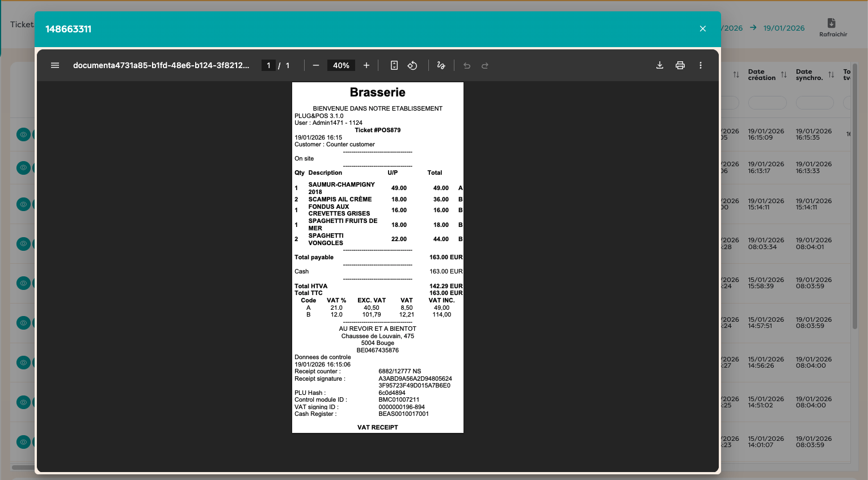Screen dimensions: 868x480
Task: Click the zoom in plus button
Action: [x=366, y=65]
